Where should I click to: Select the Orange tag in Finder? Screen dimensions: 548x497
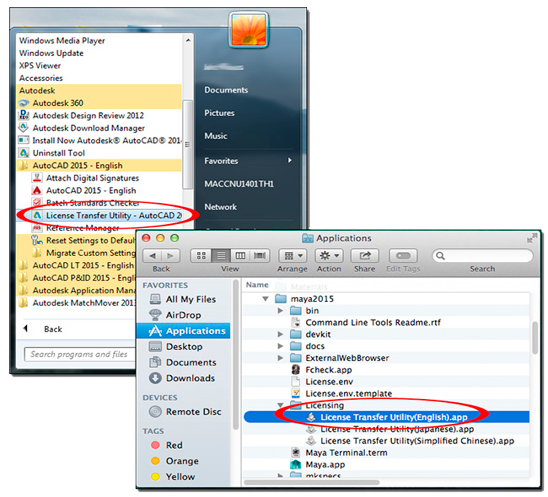[175, 461]
